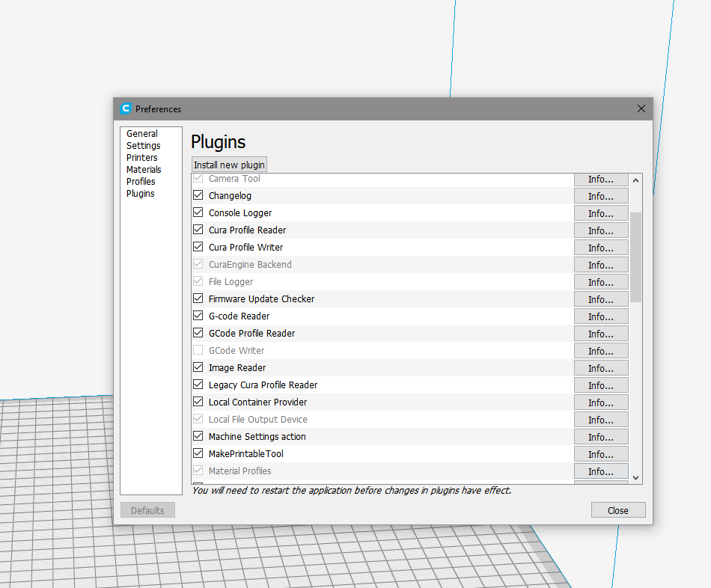Toggle the Changelog plugin checkbox
The image size is (711, 588).
click(x=198, y=195)
